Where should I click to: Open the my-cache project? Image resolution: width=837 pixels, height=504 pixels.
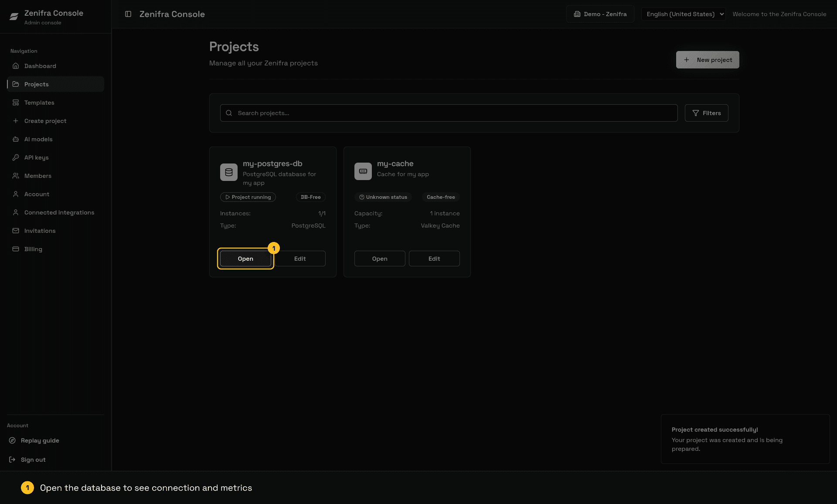[380, 259]
